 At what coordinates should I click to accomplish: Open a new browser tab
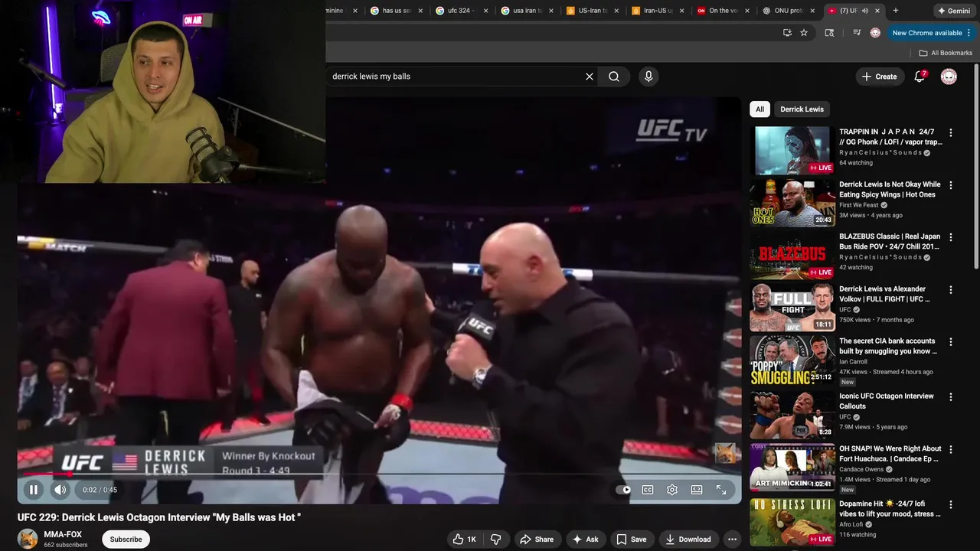pyautogui.click(x=896, y=11)
